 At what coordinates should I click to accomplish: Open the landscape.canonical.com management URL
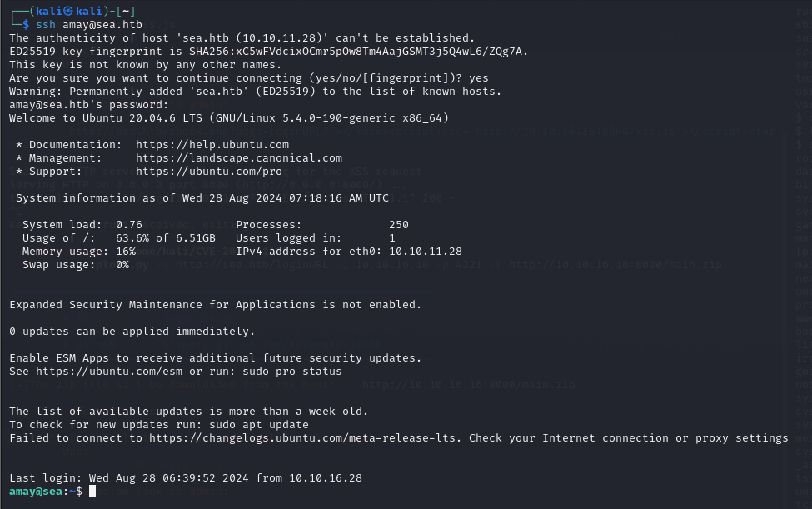(x=239, y=158)
